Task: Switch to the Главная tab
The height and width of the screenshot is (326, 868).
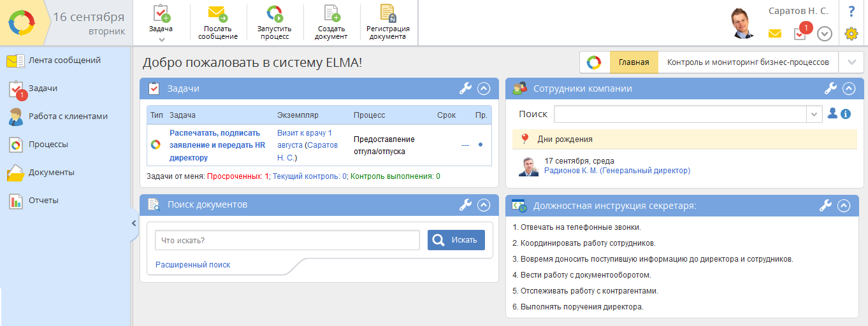Action: (633, 62)
